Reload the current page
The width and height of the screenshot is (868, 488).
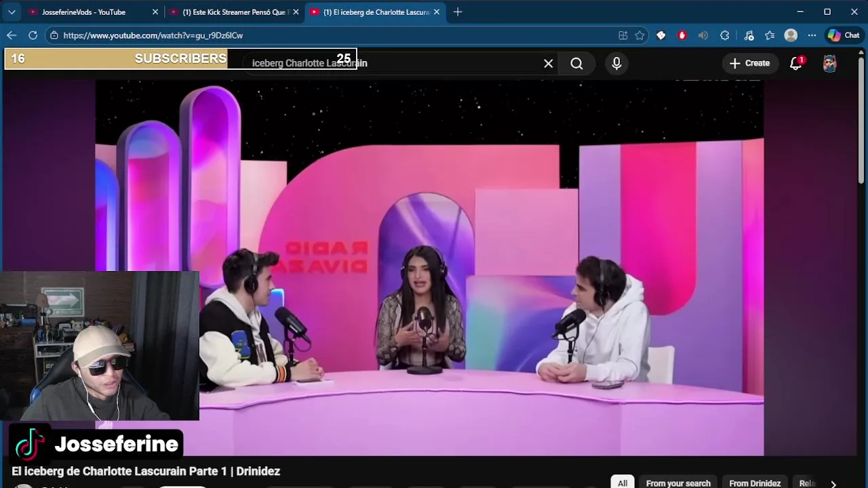(x=33, y=35)
